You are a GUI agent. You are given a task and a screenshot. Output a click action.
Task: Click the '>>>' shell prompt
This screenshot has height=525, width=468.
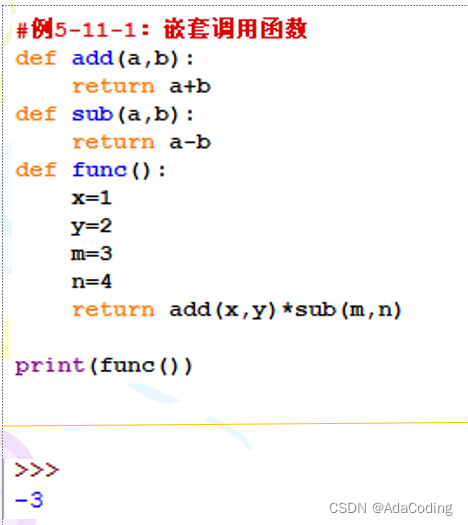pos(37,470)
